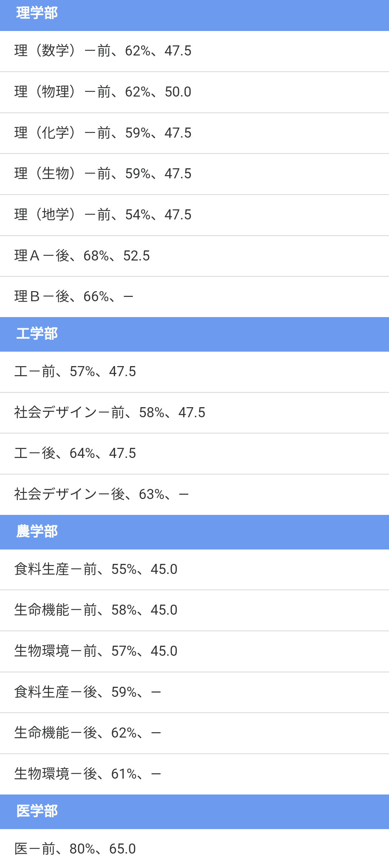The height and width of the screenshot is (868, 389).
Task: Select the 工－後 64% row
Action: pos(194,454)
